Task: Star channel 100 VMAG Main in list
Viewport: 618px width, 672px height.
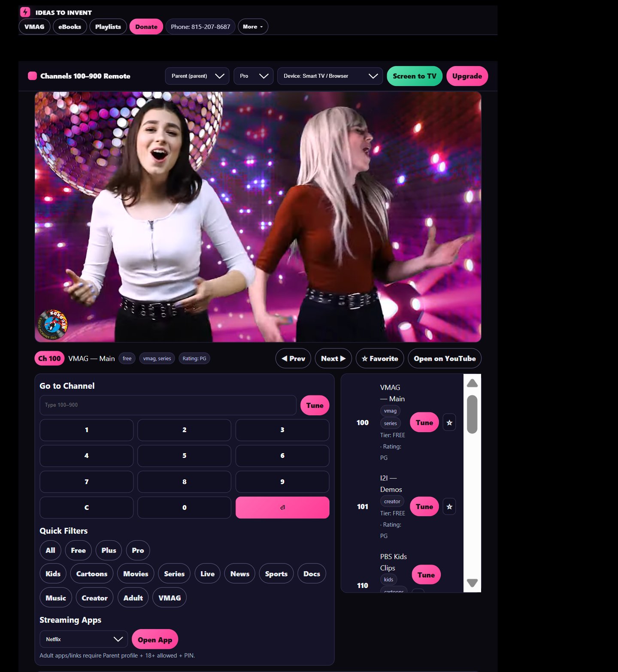Action: coord(449,423)
